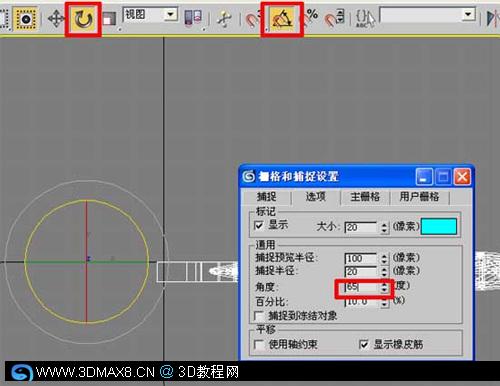The width and height of the screenshot is (500, 386).
Task: Click the Mirror tool at toolbar edge
Action: 493,18
